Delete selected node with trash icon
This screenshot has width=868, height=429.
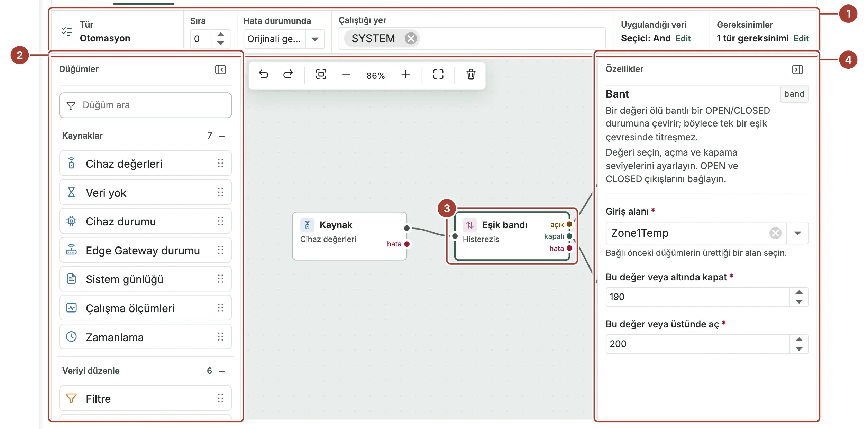pos(471,74)
